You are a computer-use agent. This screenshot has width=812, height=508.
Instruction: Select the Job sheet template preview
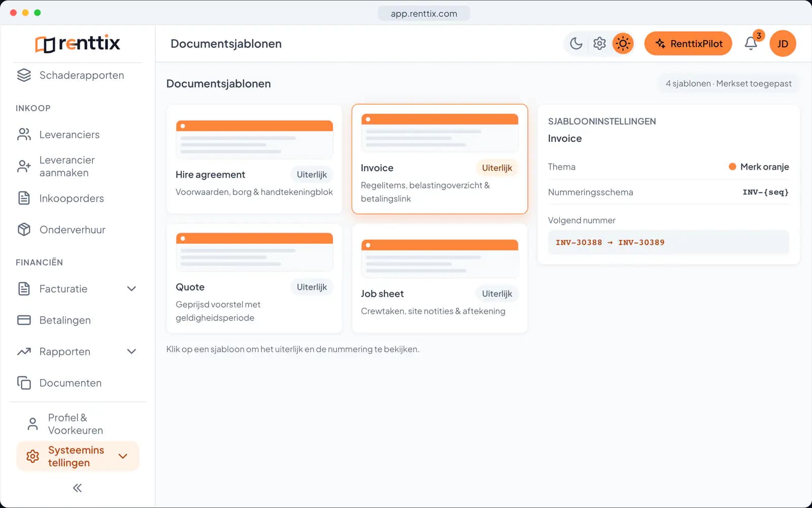(439, 259)
